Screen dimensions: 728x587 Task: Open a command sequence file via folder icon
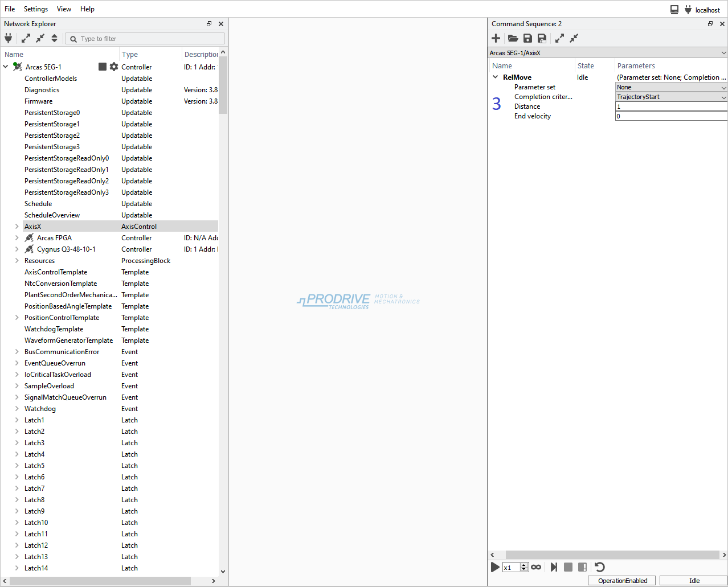513,38
